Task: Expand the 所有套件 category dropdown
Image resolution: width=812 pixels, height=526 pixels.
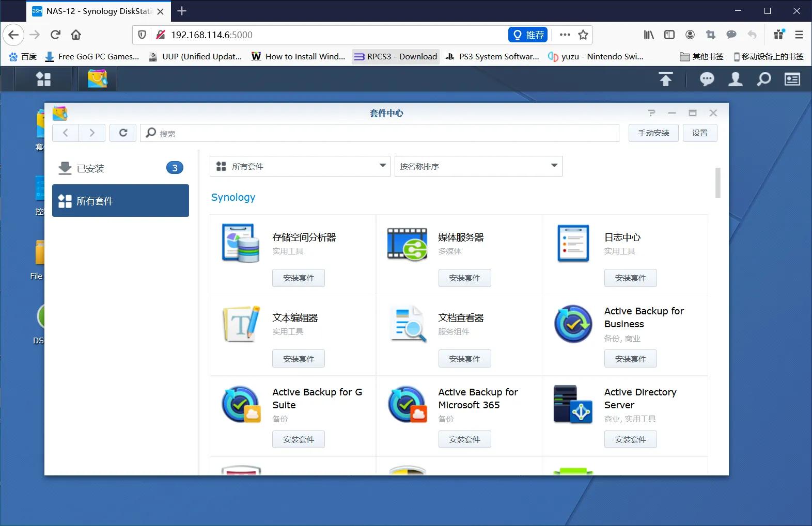Action: tap(300, 166)
